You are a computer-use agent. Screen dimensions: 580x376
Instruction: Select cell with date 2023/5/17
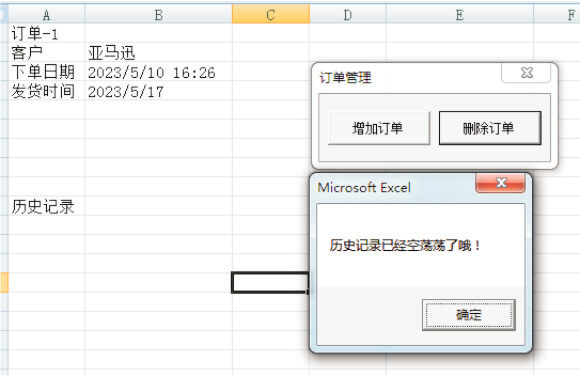[159, 91]
